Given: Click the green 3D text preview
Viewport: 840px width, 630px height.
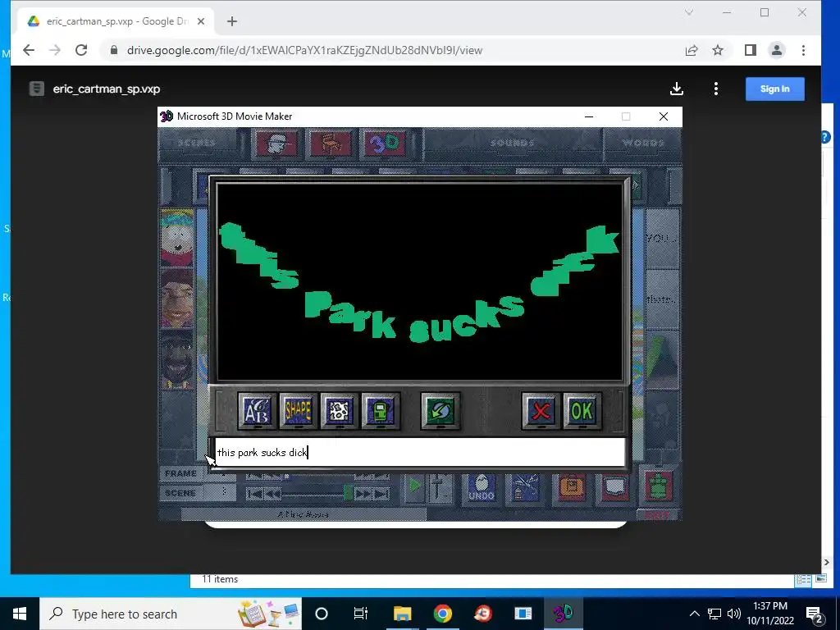Looking at the screenshot, I should pyautogui.click(x=420, y=284).
